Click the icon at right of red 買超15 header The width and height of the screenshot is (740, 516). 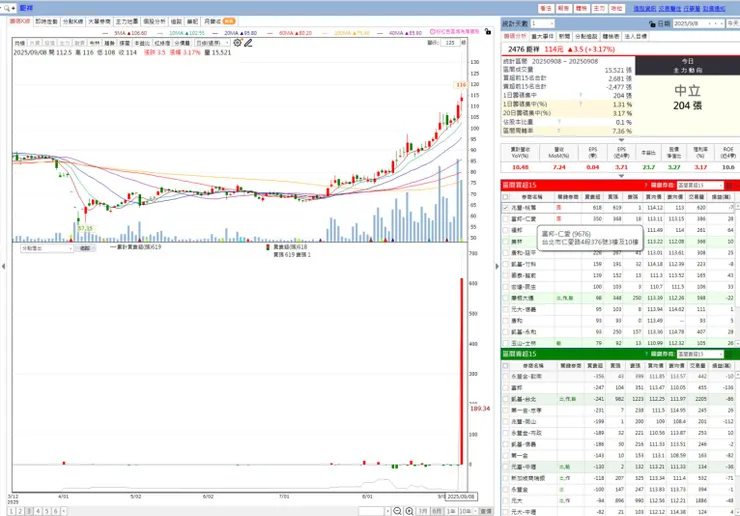pyautogui.click(x=729, y=185)
